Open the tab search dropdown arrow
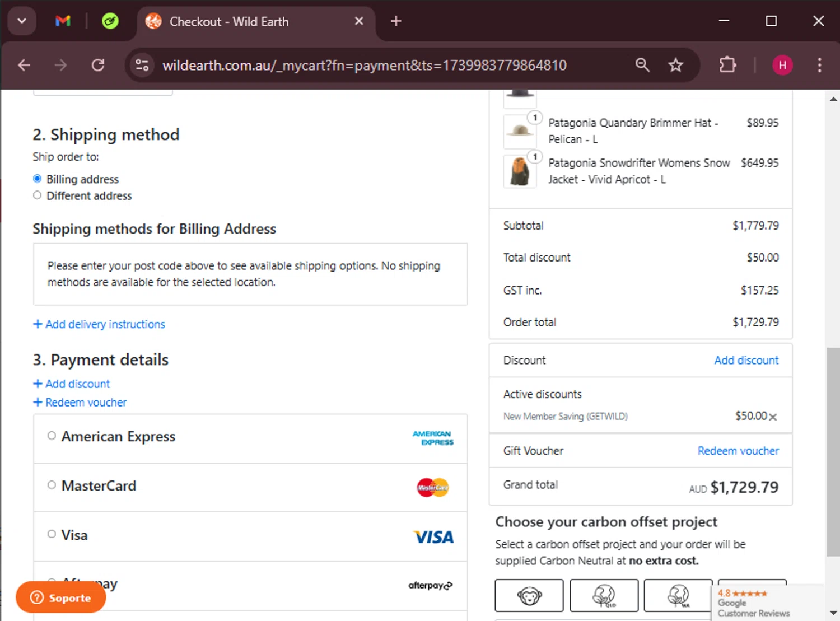This screenshot has height=621, width=840. point(22,21)
